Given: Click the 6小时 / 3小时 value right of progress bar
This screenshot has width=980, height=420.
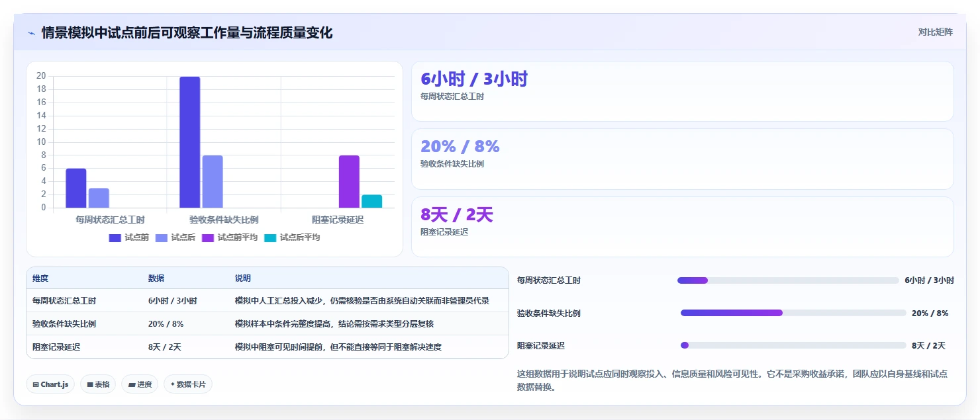Looking at the screenshot, I should click(x=930, y=280).
